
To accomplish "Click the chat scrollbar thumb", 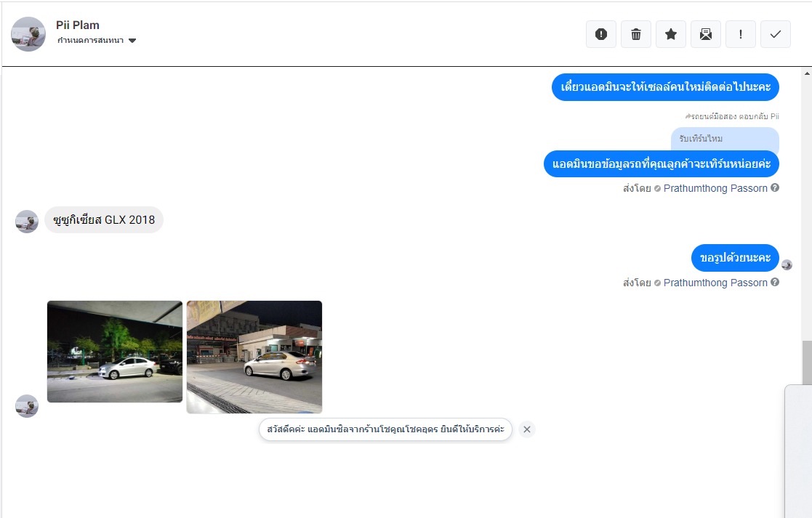I will (x=807, y=363).
